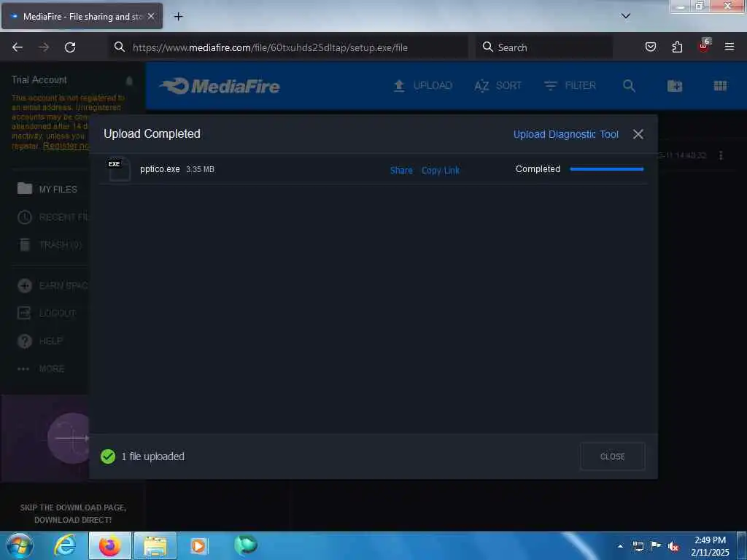Click the MediaFire URL address bar

pos(288,47)
